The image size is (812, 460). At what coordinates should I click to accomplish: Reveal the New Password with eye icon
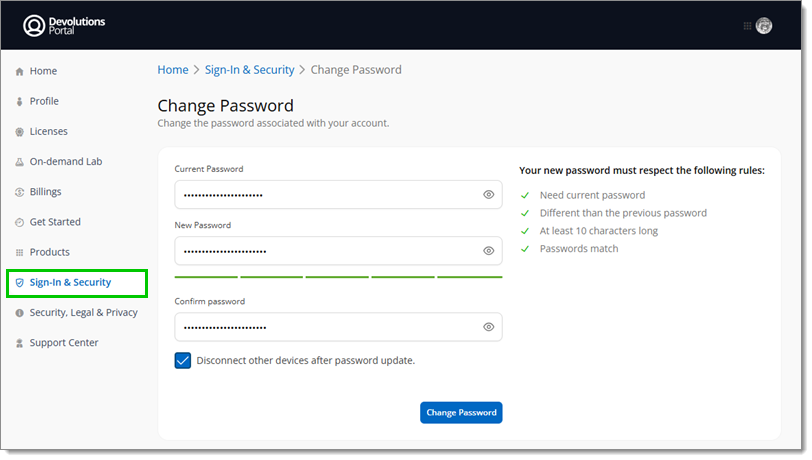(x=488, y=251)
